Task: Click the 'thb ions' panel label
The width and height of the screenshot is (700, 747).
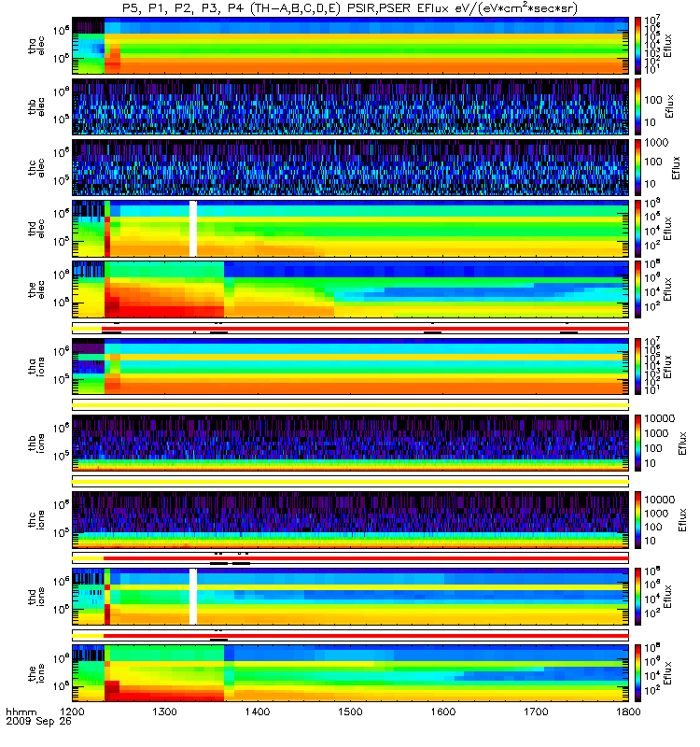Action: tap(36, 443)
